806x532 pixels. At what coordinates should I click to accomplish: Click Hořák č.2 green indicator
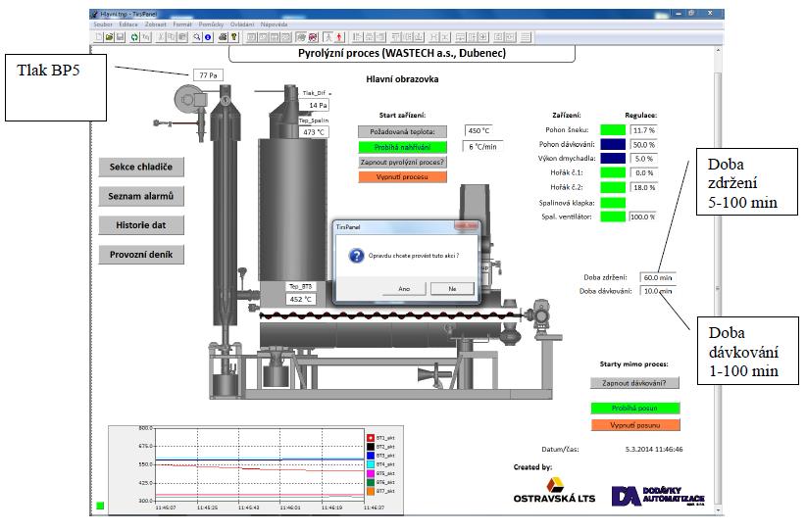(613, 187)
